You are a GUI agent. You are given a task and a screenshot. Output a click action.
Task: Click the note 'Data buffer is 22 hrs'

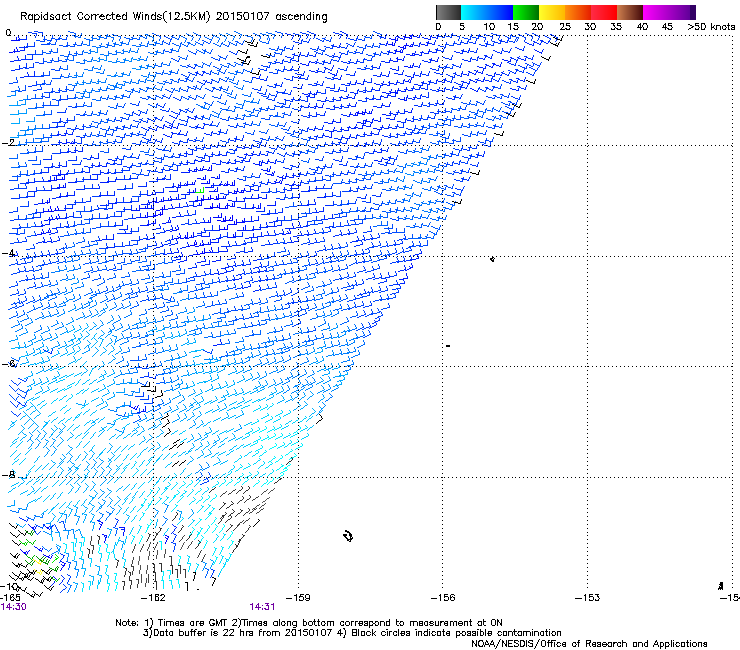pyautogui.click(x=203, y=633)
